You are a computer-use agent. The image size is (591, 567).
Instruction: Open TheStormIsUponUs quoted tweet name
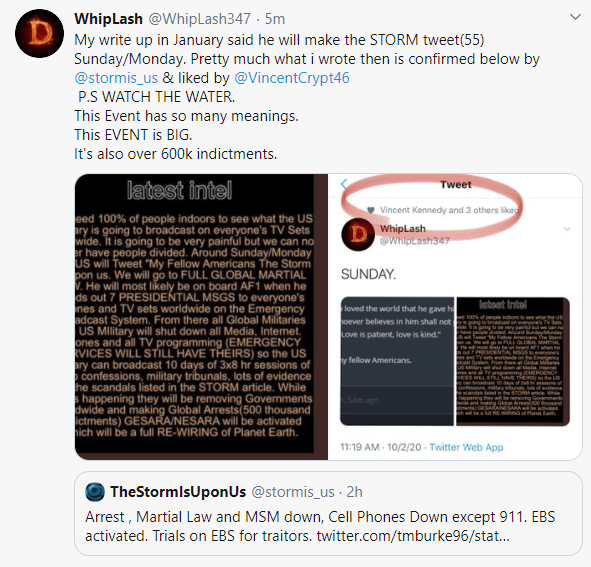[178, 492]
